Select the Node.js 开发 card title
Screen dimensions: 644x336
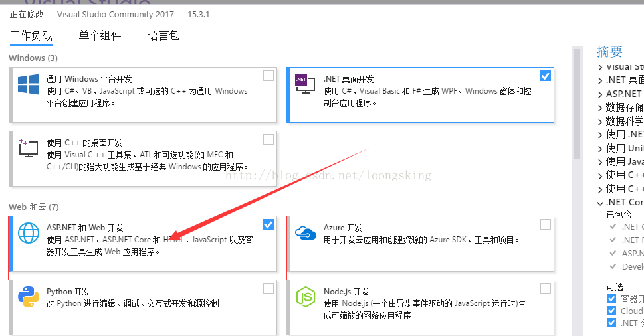(346, 292)
